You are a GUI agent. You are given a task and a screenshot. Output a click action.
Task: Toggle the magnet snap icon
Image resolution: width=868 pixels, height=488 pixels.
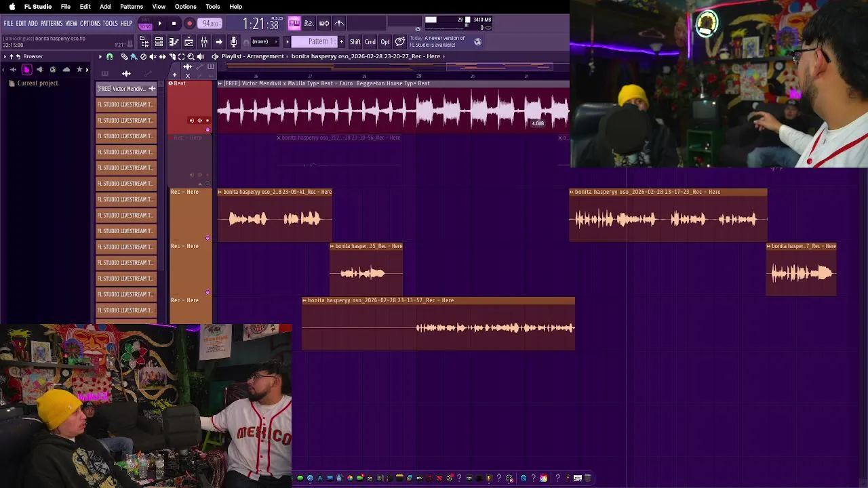[109, 57]
